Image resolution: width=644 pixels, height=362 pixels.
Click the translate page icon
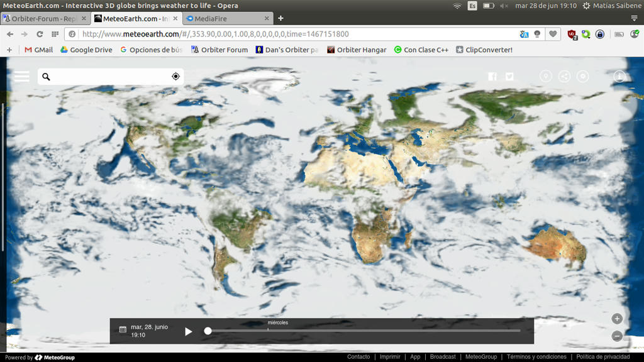pos(524,34)
